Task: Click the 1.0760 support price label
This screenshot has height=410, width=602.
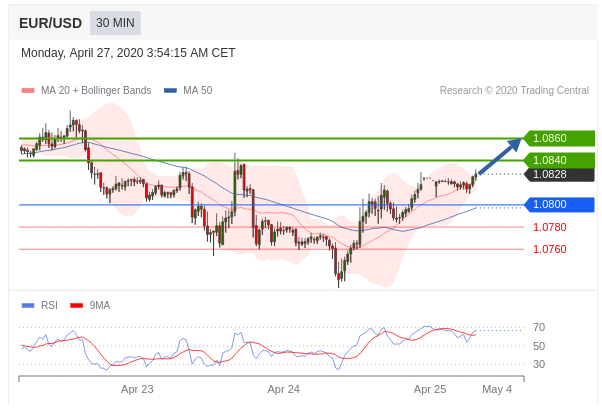Action: [549, 249]
